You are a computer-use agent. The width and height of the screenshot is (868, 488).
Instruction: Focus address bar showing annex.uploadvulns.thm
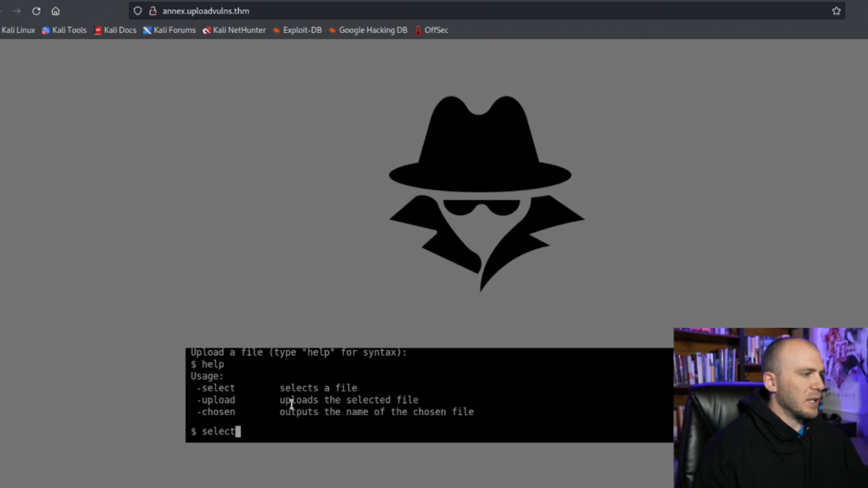[x=487, y=10]
